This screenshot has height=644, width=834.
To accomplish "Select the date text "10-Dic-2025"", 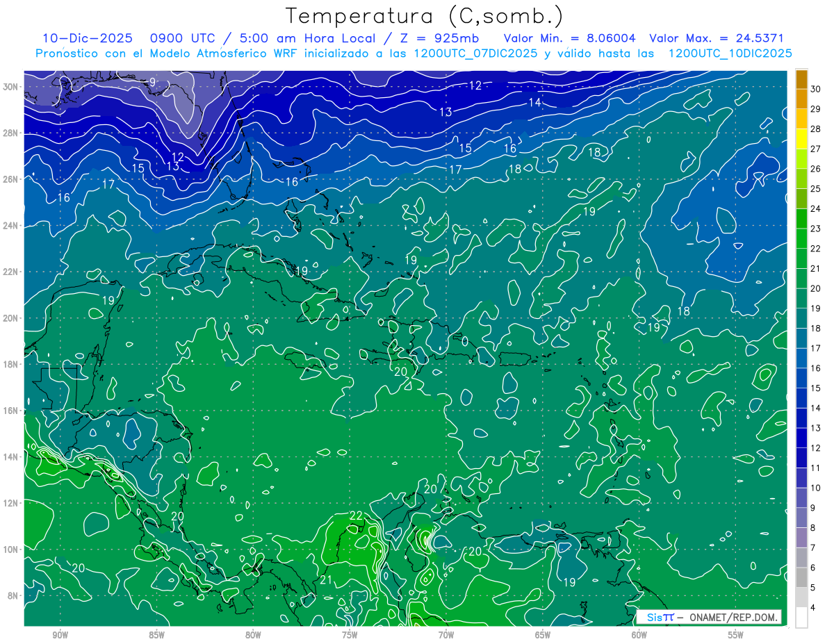I will click(86, 38).
